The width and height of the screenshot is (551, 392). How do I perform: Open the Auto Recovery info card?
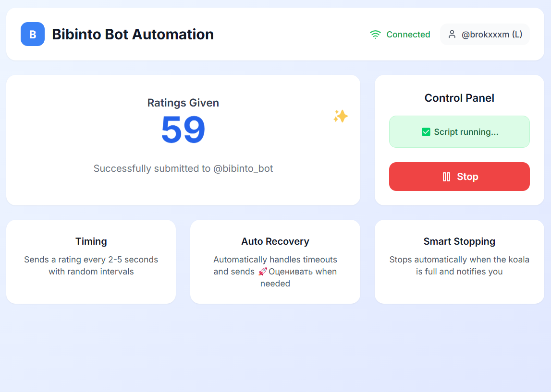point(275,262)
